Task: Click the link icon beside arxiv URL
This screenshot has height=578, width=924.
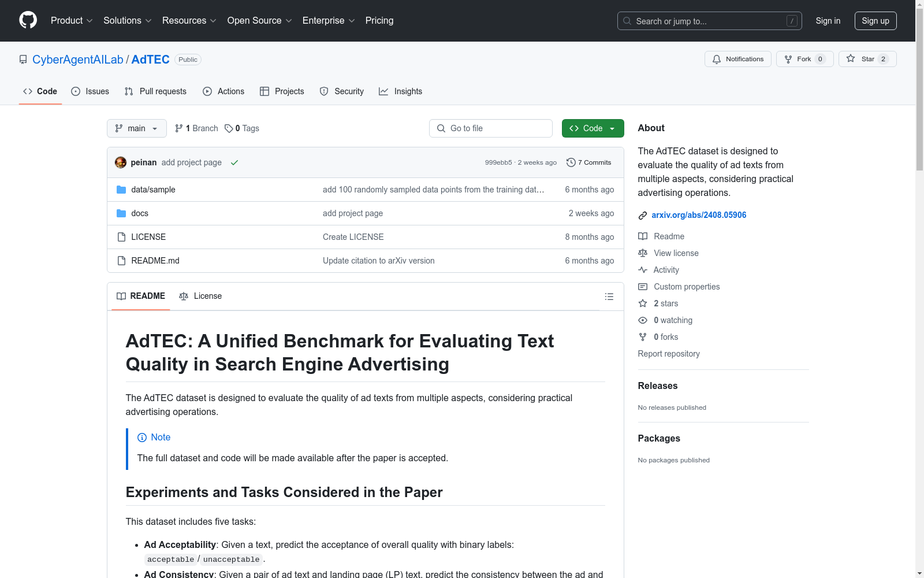Action: click(643, 215)
